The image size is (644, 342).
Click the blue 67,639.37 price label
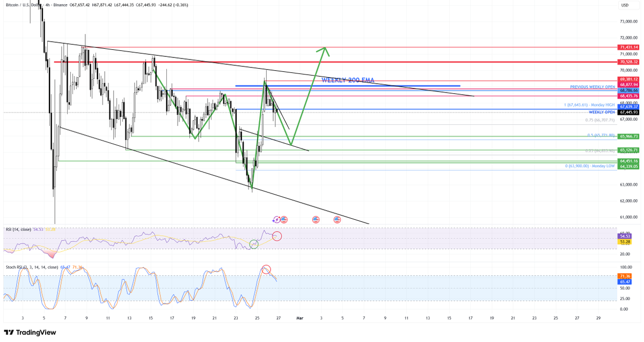pos(628,107)
